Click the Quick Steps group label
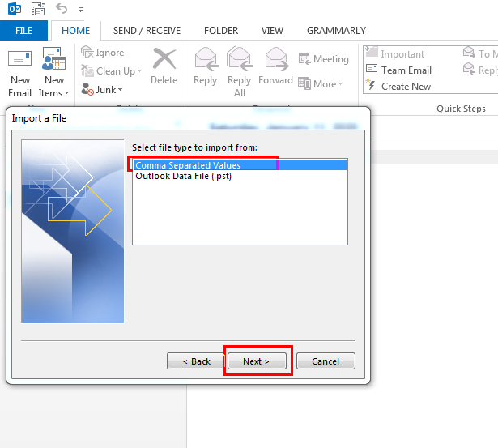Image resolution: width=498 pixels, height=448 pixels. pyautogui.click(x=461, y=109)
